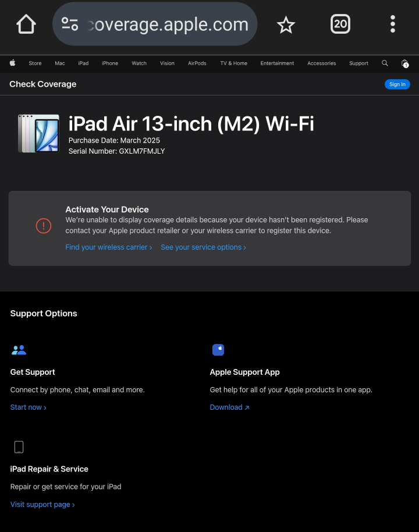Click the iPad Air product thumbnail
The width and height of the screenshot is (419, 532).
click(38, 133)
